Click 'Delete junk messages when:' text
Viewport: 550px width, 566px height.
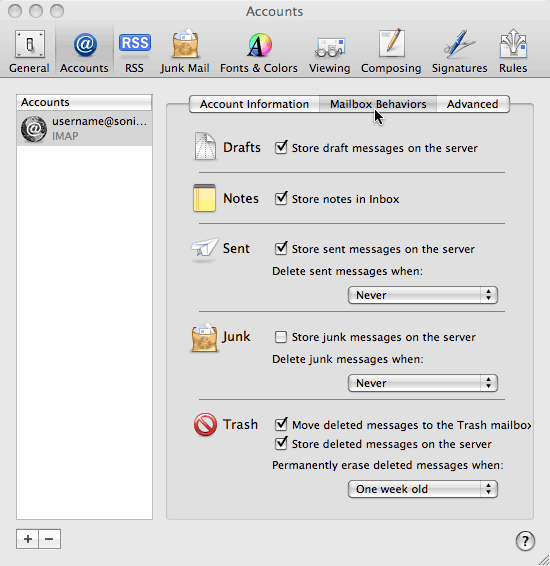tap(348, 359)
